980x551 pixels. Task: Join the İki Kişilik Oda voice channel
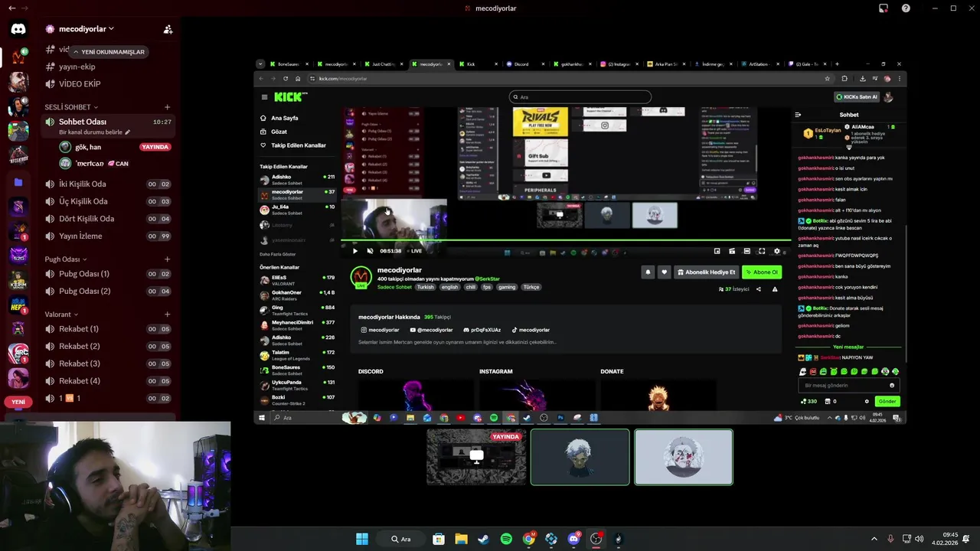pos(107,184)
